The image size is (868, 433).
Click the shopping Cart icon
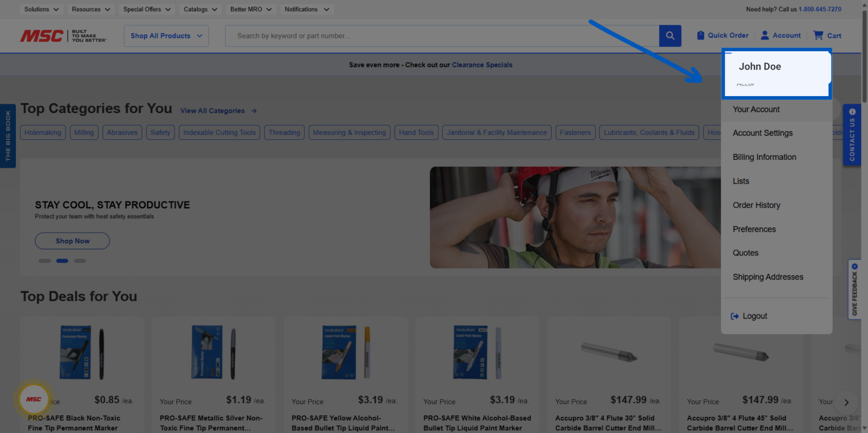818,36
